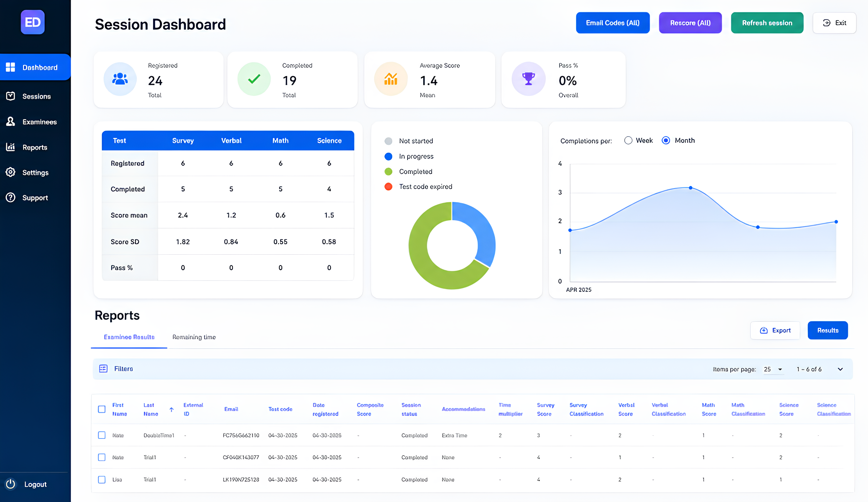The width and height of the screenshot is (868, 502).
Task: Select the Month radio button
Action: point(666,140)
